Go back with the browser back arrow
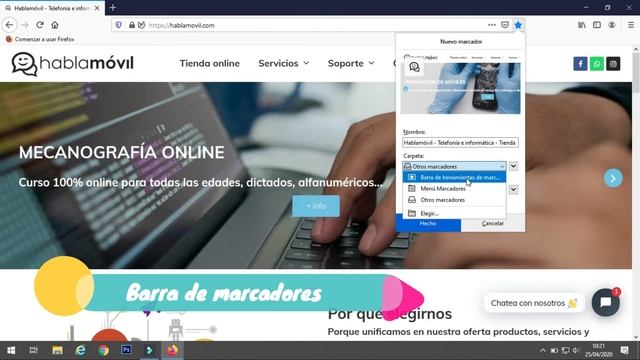Screen dimensions: 640x360 [x=9, y=25]
